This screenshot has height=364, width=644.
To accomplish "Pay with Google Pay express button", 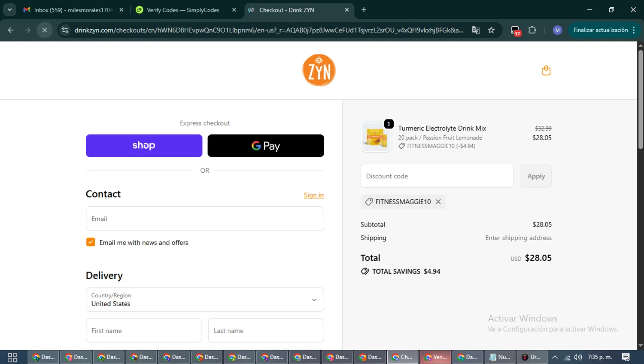I will pos(266,146).
